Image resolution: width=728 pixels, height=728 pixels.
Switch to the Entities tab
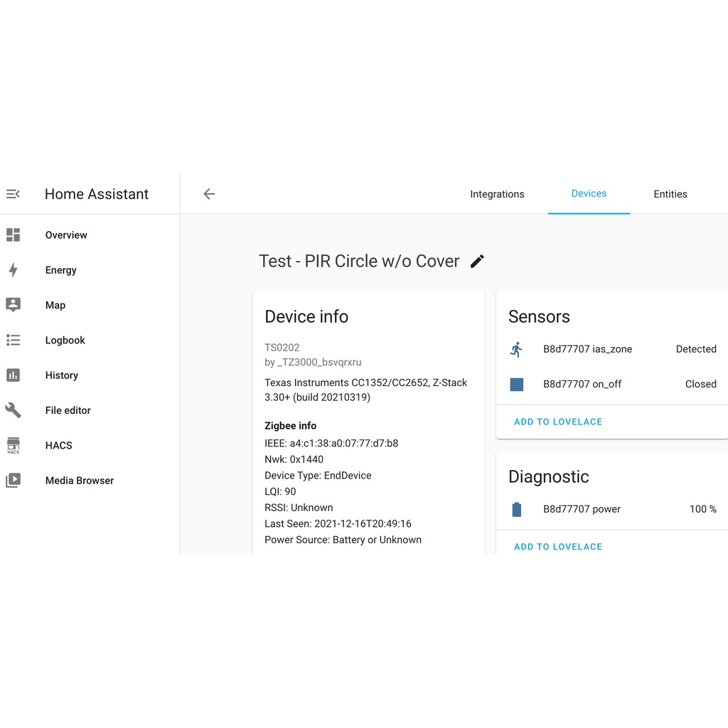[x=670, y=194]
